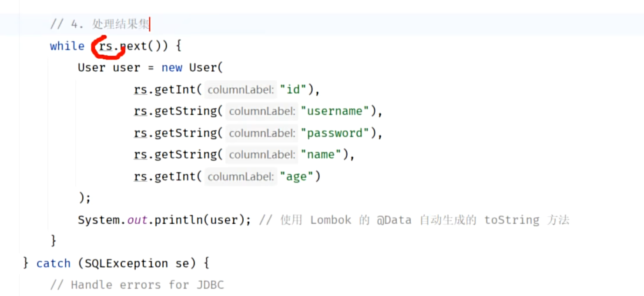Click the italic out field in System.out
Screen dimensions: 644x296
pyautogui.click(x=137, y=220)
